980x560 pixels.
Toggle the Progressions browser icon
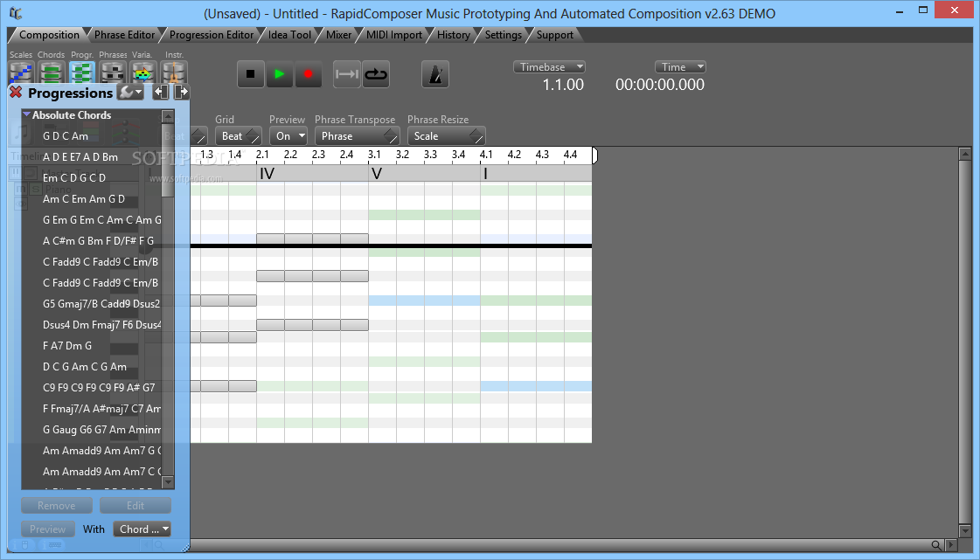pyautogui.click(x=82, y=73)
